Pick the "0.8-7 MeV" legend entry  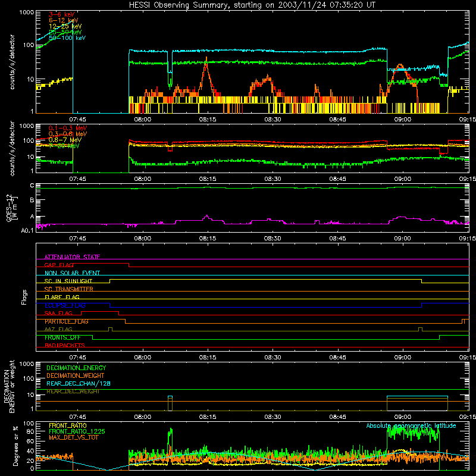pos(65,140)
